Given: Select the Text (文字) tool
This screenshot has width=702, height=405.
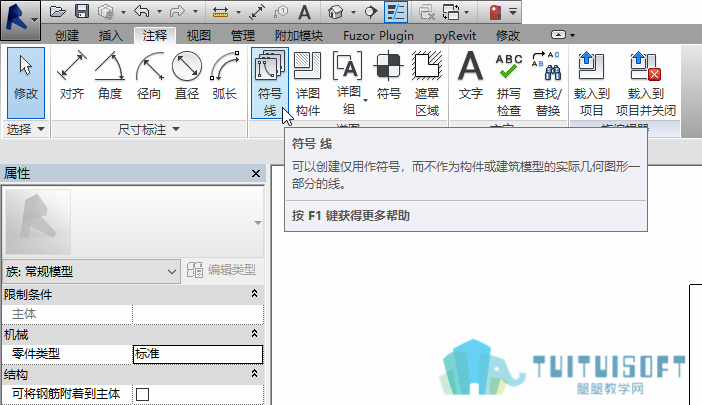Looking at the screenshot, I should (x=471, y=75).
